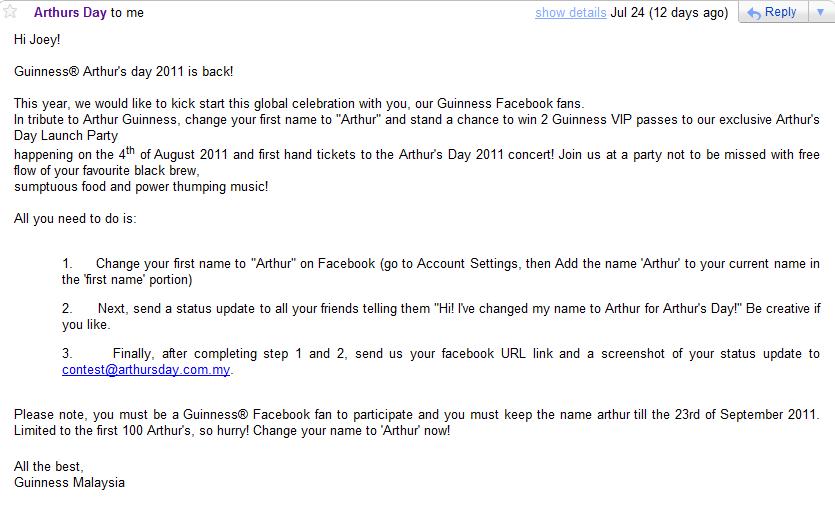The height and width of the screenshot is (520, 835).
Task: Click the 'All the best,' closing line
Action: tap(49, 466)
